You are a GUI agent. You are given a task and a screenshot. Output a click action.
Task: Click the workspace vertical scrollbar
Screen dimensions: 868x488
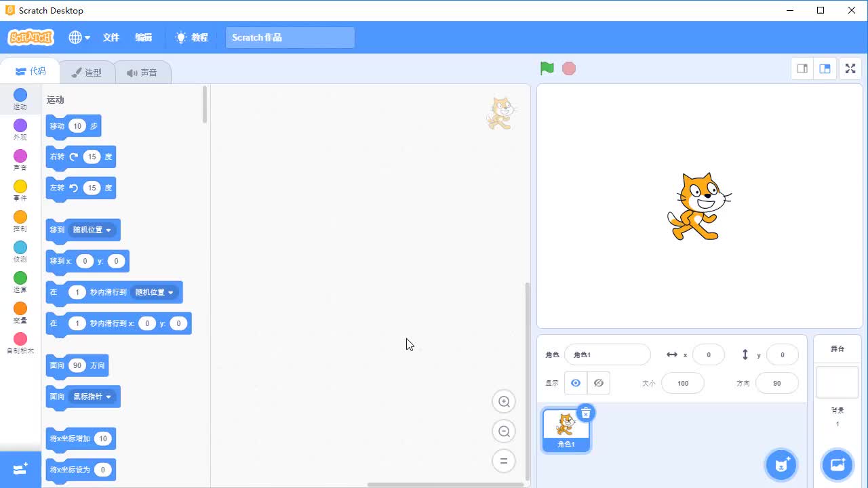[x=528, y=381]
